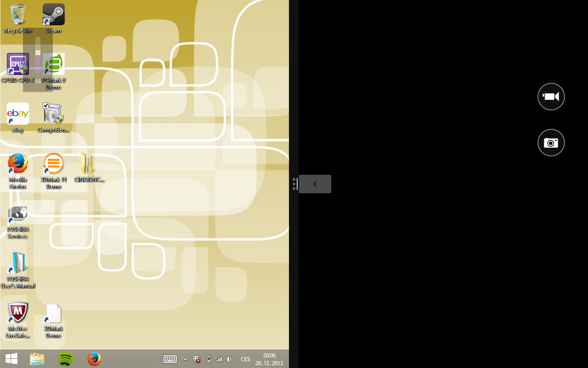The image size is (588, 368).
Task: Grab the split-view divider handle
Action: 294,184
